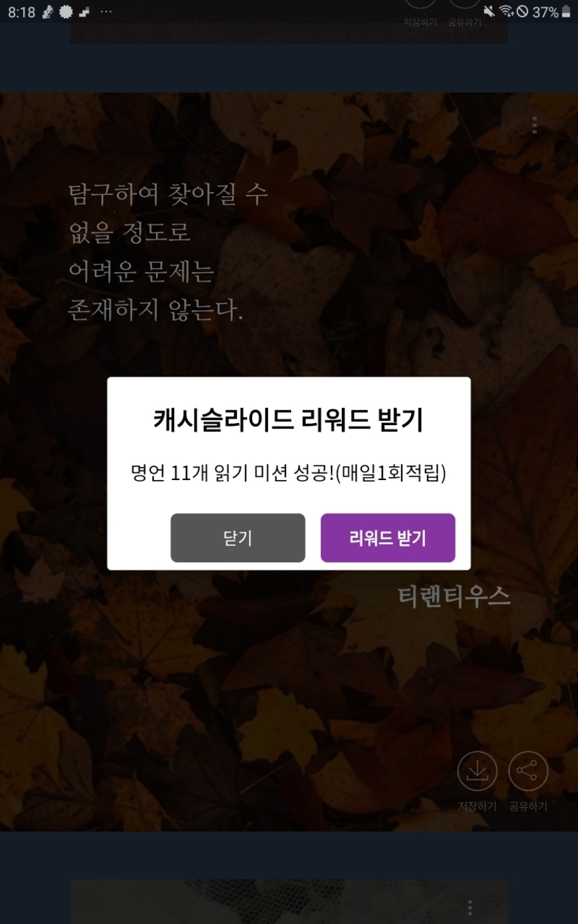Tap the 8:18 clock in status bar

[x=22, y=12]
